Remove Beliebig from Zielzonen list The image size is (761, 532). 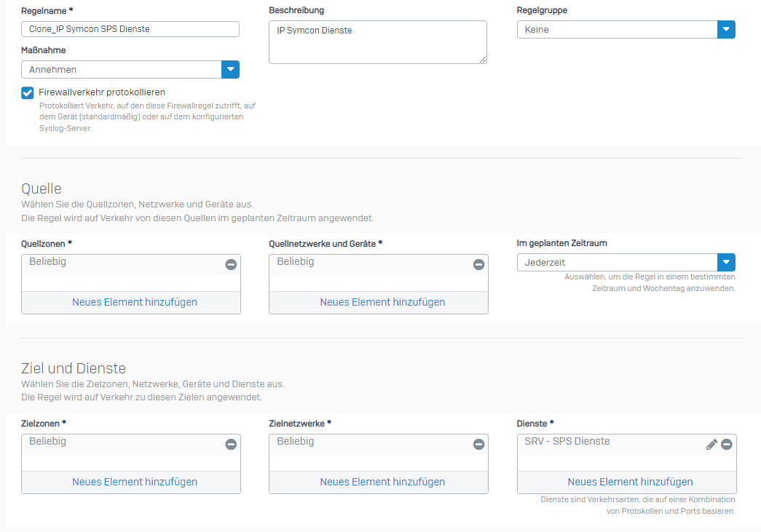coord(231,444)
